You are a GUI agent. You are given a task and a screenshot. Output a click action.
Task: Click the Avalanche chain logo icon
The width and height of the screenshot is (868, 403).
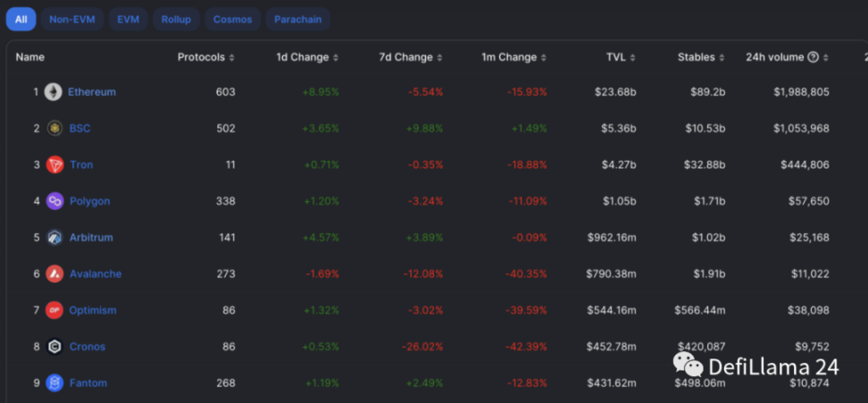point(54,274)
